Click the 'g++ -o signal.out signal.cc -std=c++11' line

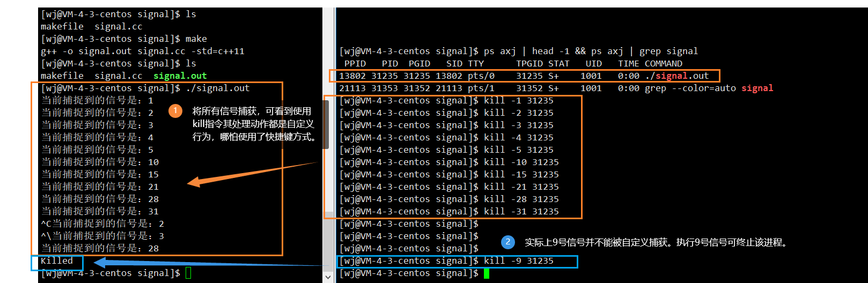click(143, 51)
